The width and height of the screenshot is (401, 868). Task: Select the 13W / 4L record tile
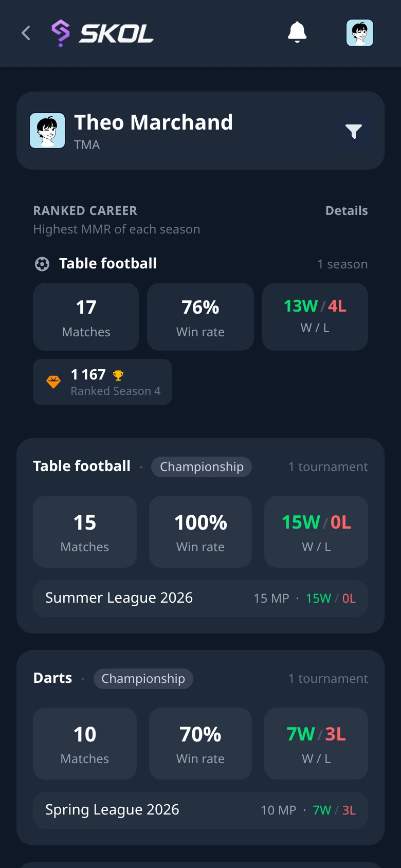pyautogui.click(x=315, y=317)
